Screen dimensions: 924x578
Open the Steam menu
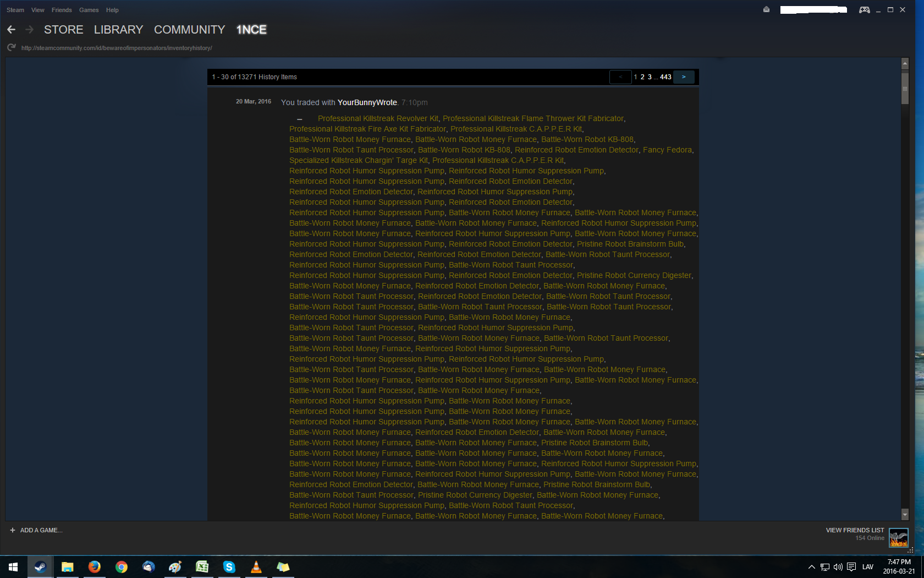point(15,10)
